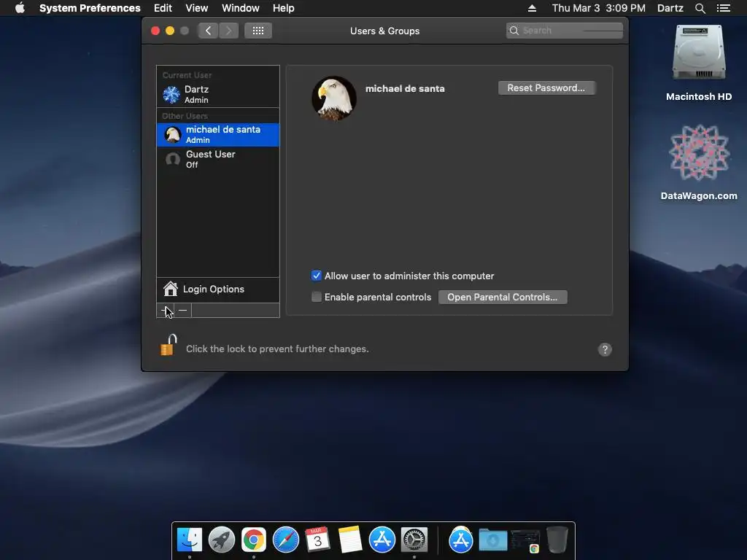Open the View menu

click(x=197, y=8)
